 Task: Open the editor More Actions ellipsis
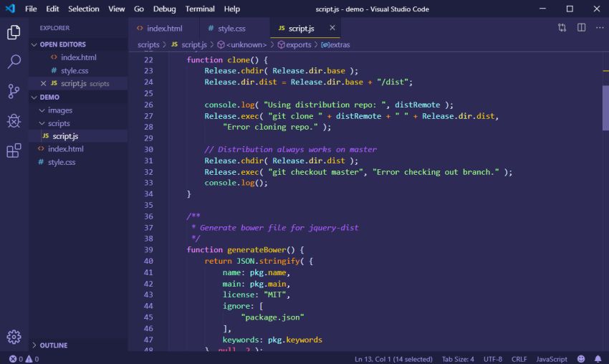pyautogui.click(x=599, y=28)
